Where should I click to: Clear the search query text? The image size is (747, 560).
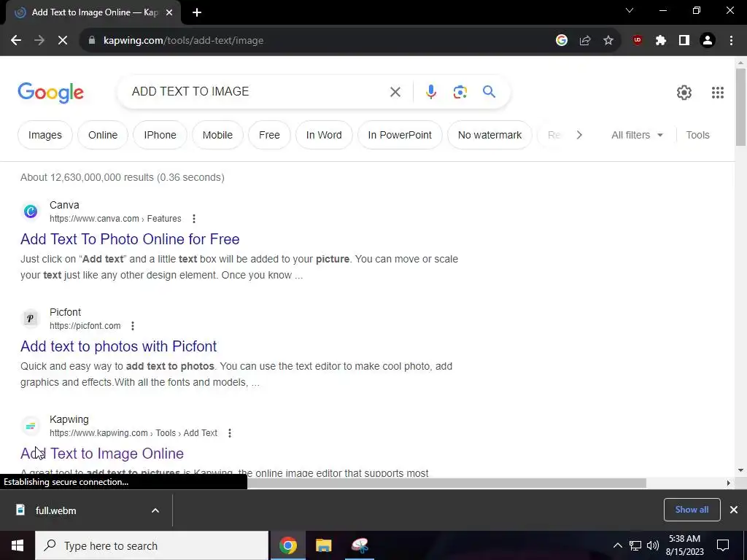(395, 92)
